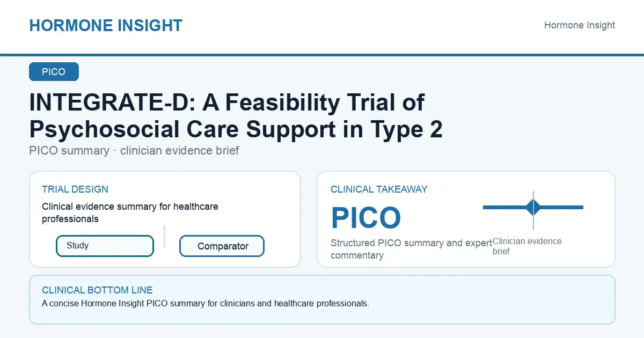
Task: Click the INTEGRATE-D trial title headline
Action: [x=236, y=116]
